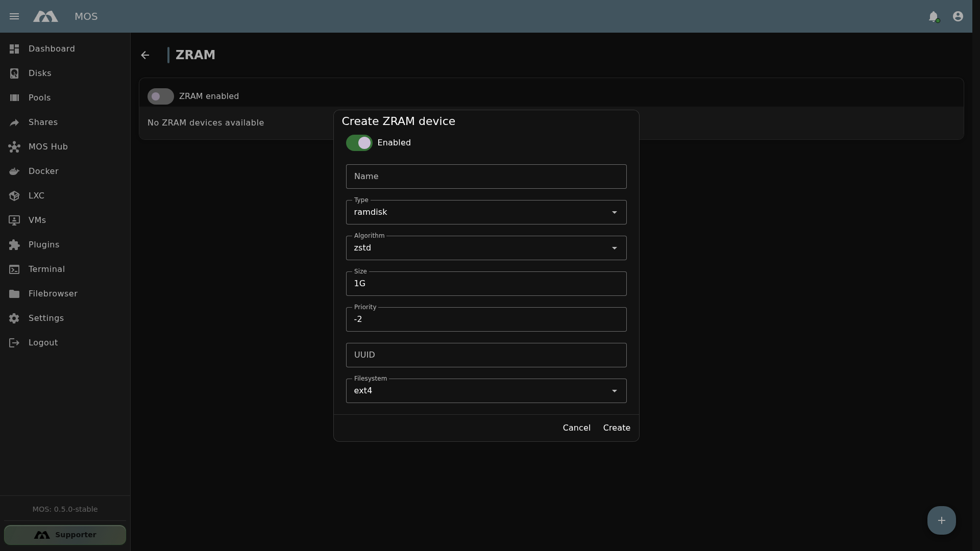Open Settings in the sidebar
The width and height of the screenshot is (980, 551).
click(x=65, y=318)
